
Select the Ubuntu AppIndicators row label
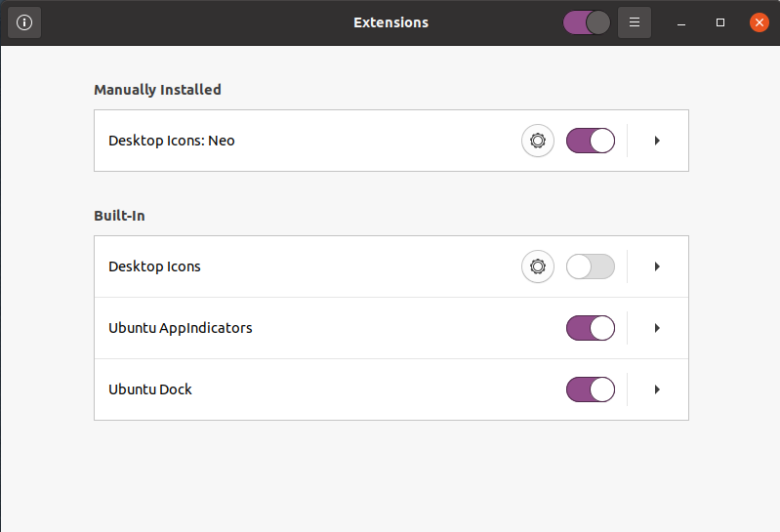pos(181,328)
